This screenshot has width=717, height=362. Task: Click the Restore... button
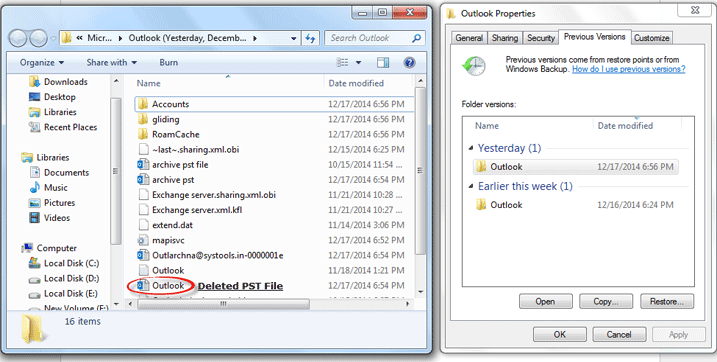click(666, 302)
